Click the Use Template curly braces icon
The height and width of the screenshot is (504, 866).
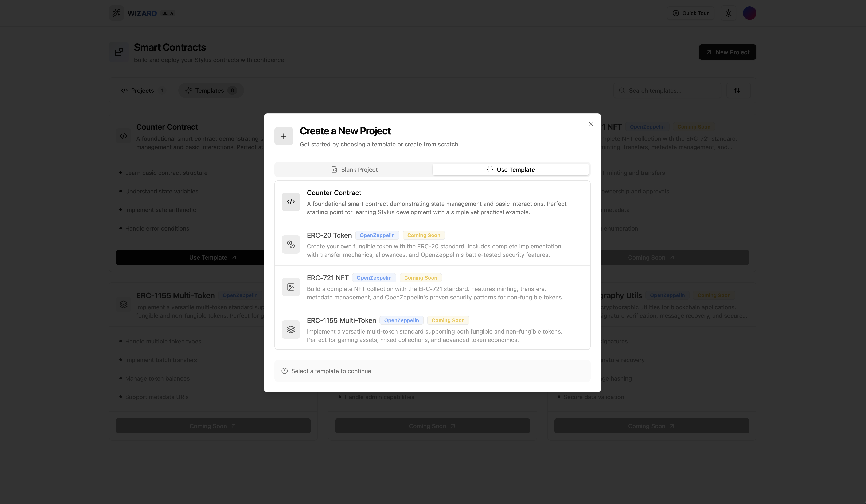490,170
